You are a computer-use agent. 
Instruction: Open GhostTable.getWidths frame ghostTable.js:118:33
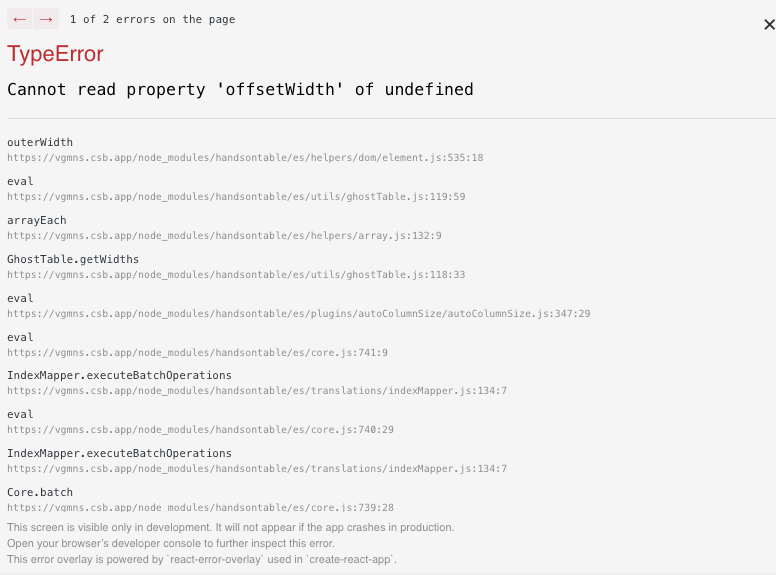click(236, 275)
